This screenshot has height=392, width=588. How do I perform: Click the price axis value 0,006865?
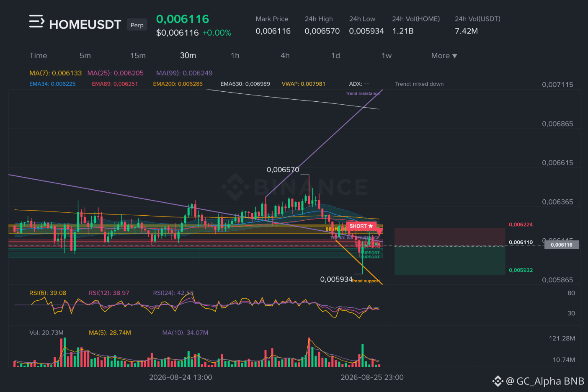557,124
